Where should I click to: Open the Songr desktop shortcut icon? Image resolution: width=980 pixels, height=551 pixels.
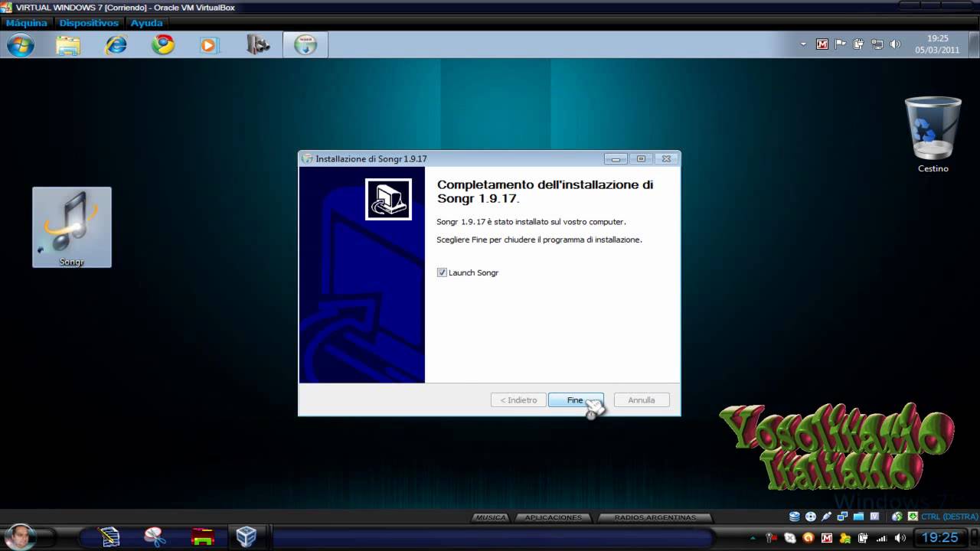[x=72, y=227]
